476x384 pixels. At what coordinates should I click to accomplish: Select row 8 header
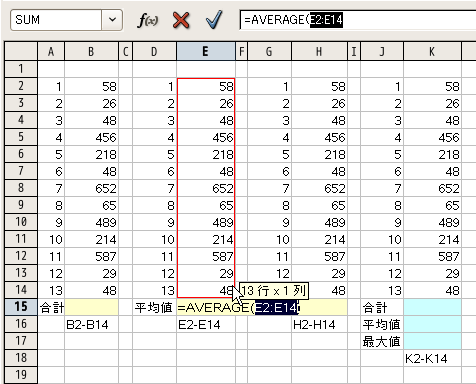[x=21, y=188]
